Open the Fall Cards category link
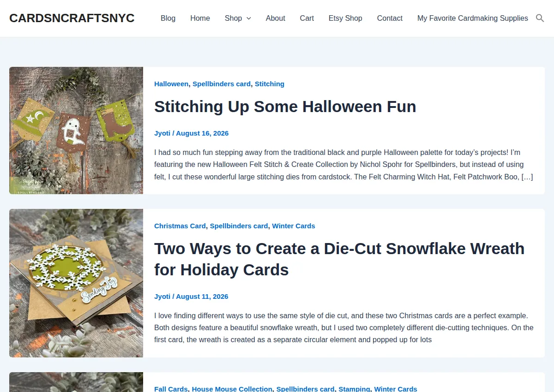The width and height of the screenshot is (554, 392). (x=171, y=389)
